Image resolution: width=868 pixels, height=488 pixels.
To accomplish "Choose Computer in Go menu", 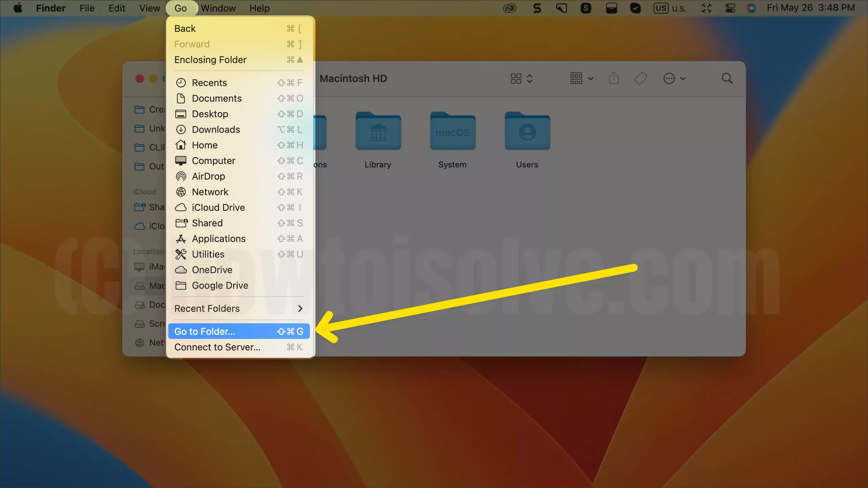I will (239, 161).
